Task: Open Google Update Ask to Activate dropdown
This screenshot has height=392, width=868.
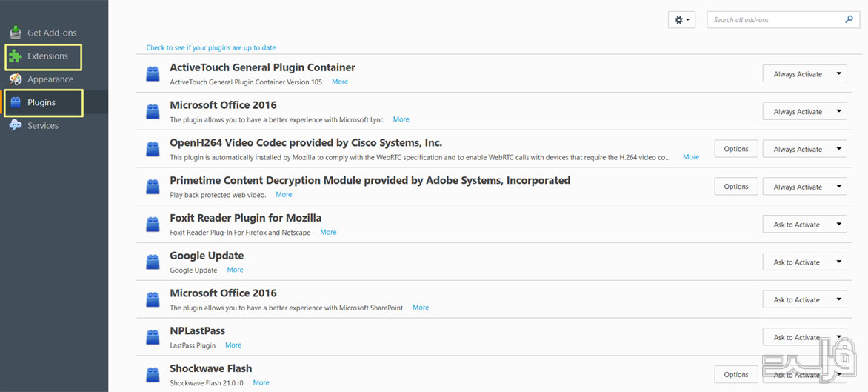Action: click(804, 262)
